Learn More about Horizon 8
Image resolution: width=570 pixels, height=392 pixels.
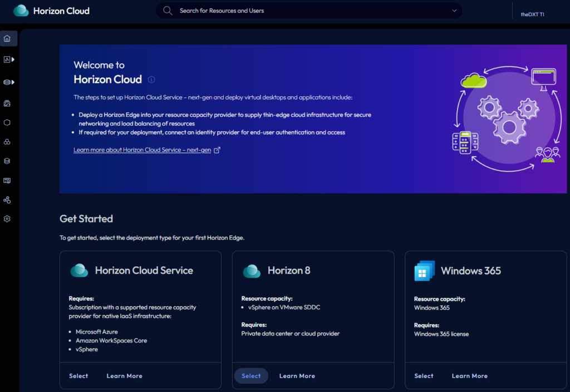(297, 376)
